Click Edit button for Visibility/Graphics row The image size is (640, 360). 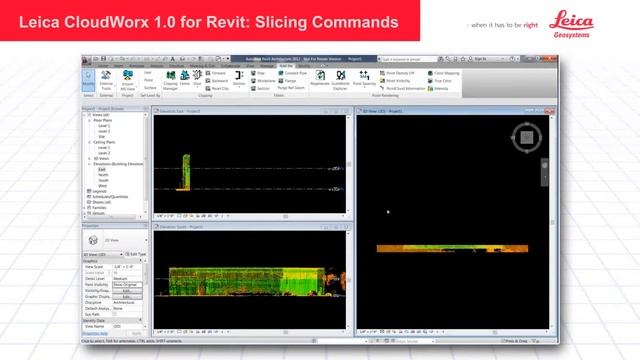pos(127,291)
